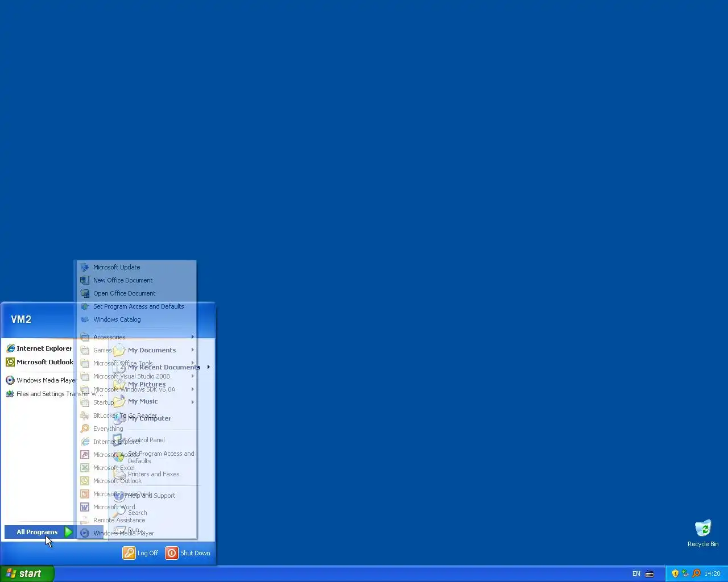Open Microsoft Outlook in All Programs list
The height and width of the screenshot is (582, 728).
pyautogui.click(x=136, y=481)
